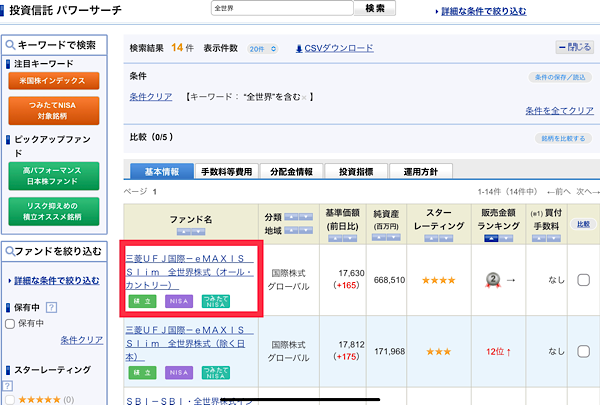Click the 保有中 help question icon

[x=51, y=307]
